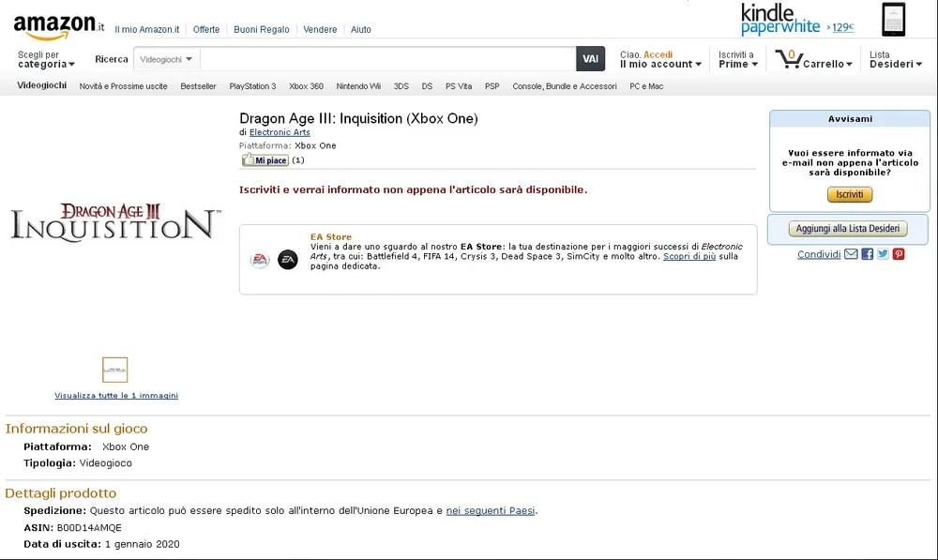Expand the Il mio account menu

pyautogui.click(x=661, y=64)
